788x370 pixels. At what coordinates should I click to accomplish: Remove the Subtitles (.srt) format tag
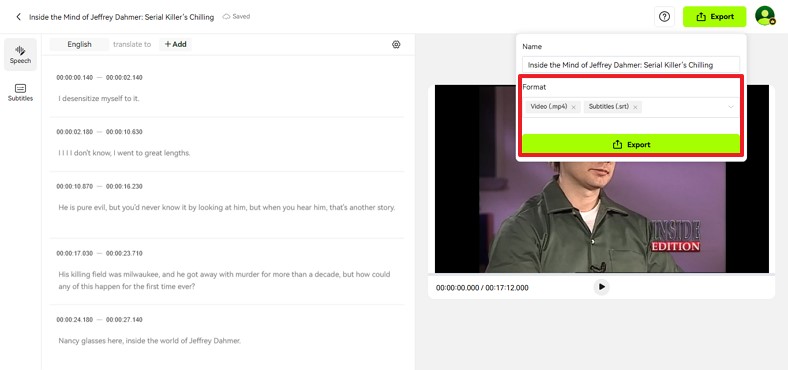[x=635, y=107]
